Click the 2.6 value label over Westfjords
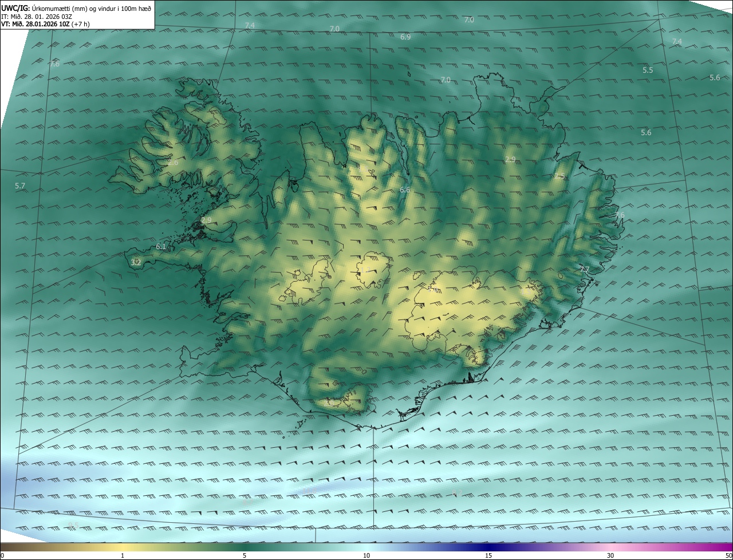733x560 pixels. pos(173,163)
